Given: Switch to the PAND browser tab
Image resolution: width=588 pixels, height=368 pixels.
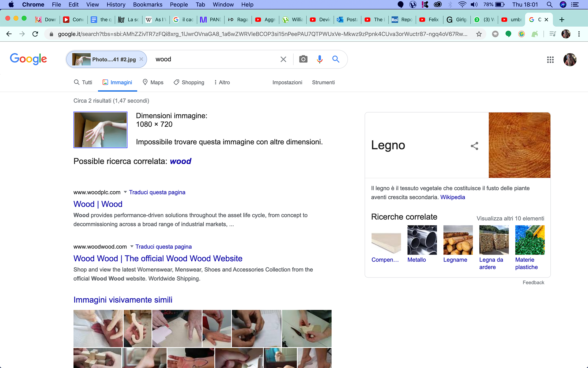Looking at the screenshot, I should (211, 20).
